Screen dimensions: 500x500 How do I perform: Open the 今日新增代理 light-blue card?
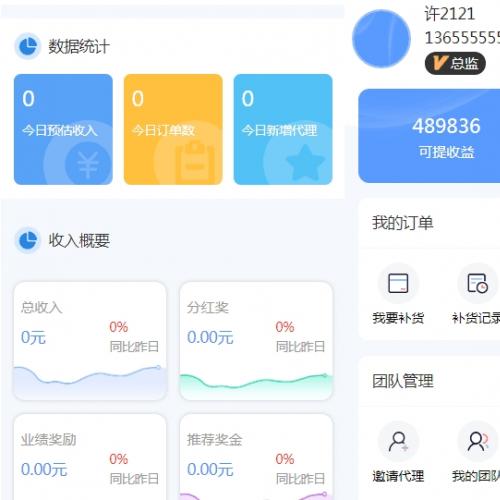coord(283,129)
